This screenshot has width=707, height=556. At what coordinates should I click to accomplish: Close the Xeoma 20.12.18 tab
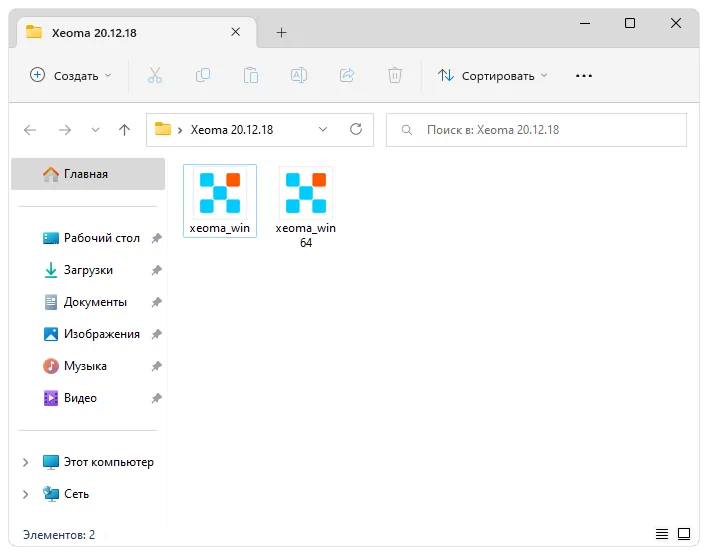pos(235,32)
